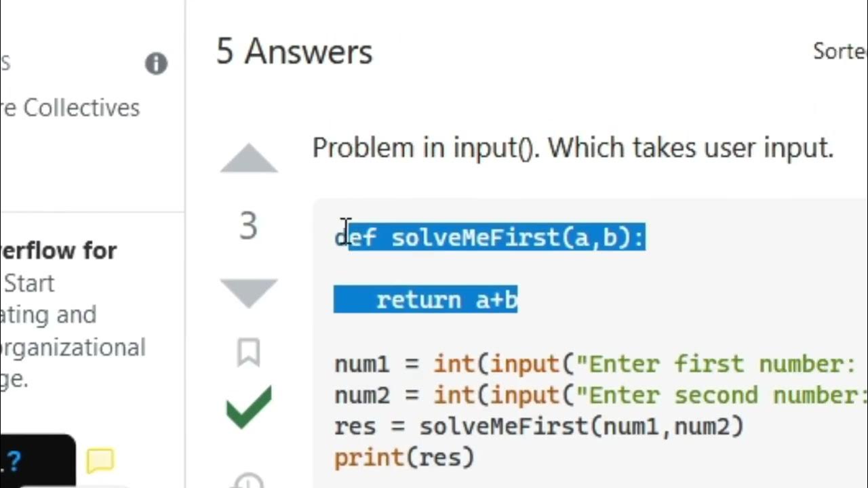Downvote the answer with score 3

[249, 293]
